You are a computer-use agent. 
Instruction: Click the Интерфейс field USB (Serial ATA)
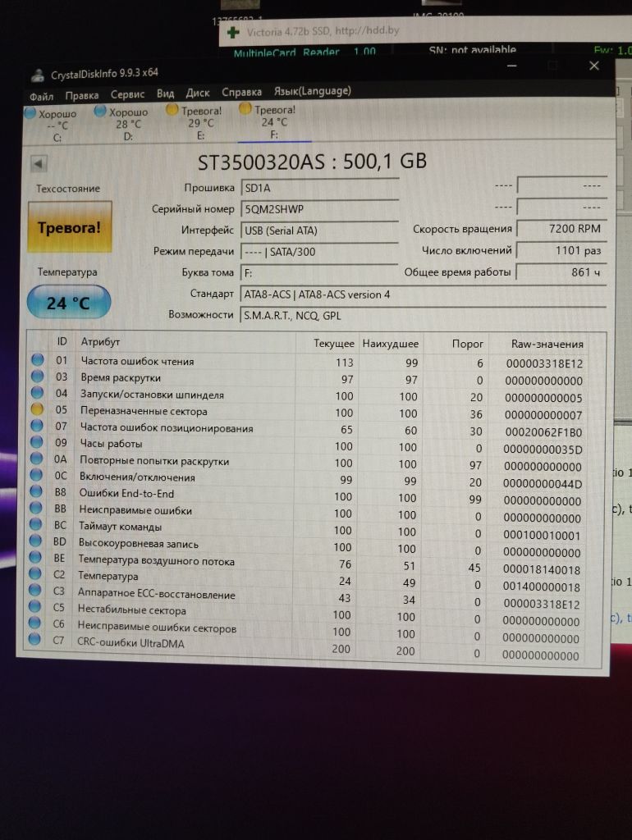pos(319,231)
